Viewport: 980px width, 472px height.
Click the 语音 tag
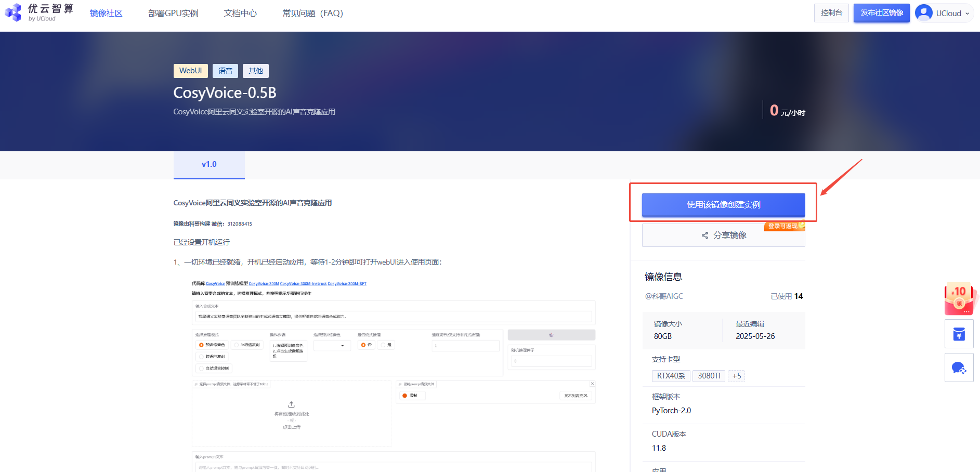coord(225,71)
